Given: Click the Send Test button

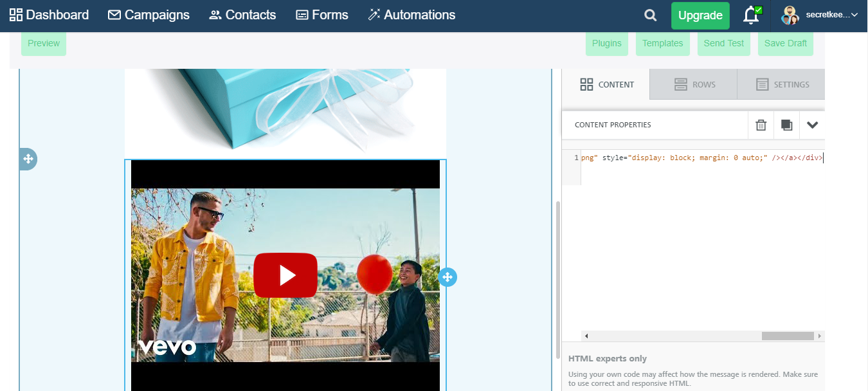Looking at the screenshot, I should point(724,43).
